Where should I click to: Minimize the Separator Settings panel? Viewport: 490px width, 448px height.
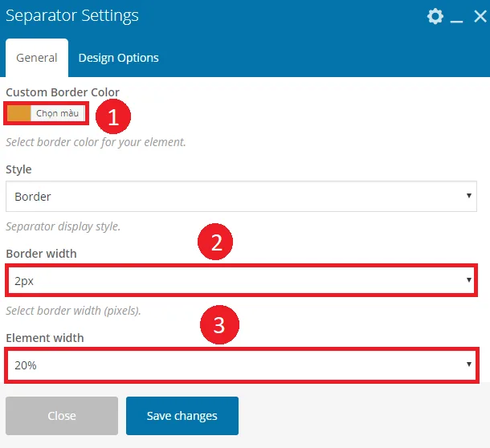pyautogui.click(x=456, y=21)
